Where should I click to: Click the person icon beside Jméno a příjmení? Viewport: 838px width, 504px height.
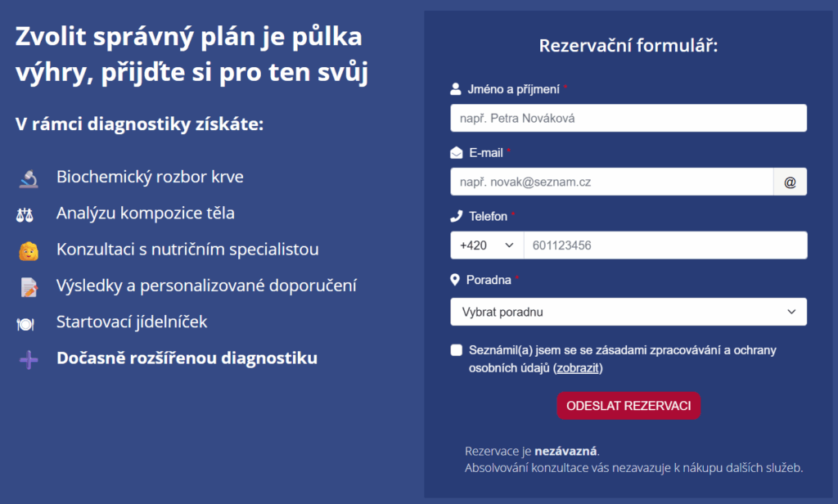(455, 89)
